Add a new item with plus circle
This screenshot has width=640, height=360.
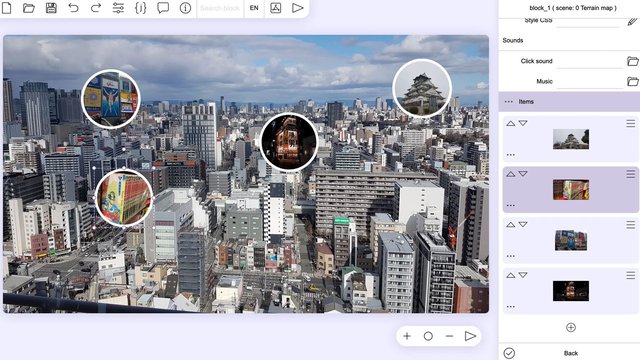click(x=571, y=327)
